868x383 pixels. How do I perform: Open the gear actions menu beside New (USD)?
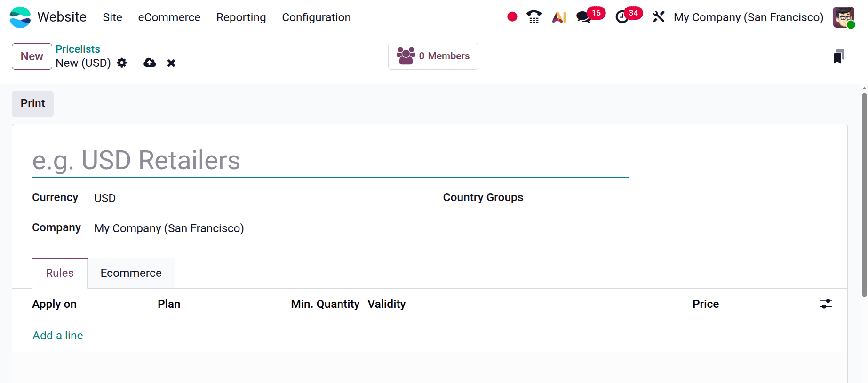122,63
